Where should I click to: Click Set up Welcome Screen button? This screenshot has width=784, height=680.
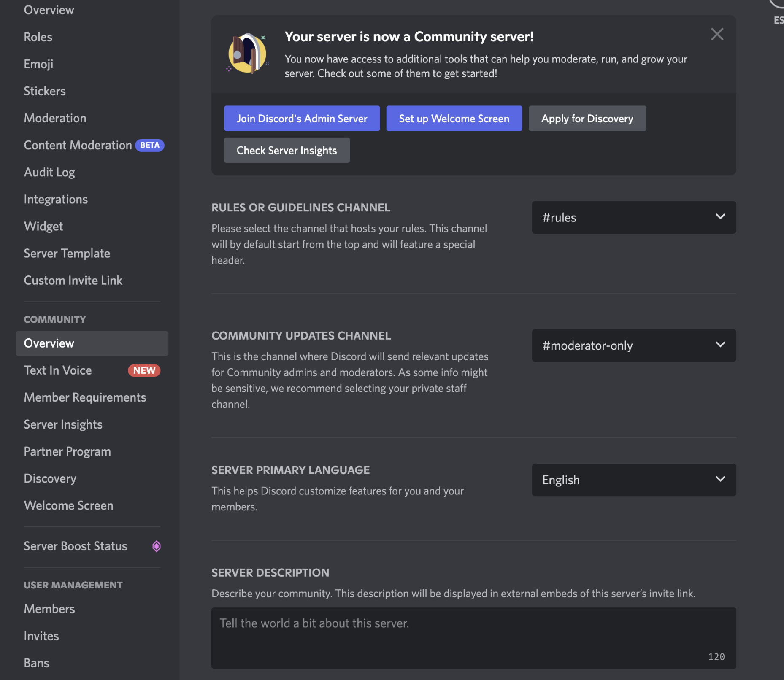click(x=454, y=119)
